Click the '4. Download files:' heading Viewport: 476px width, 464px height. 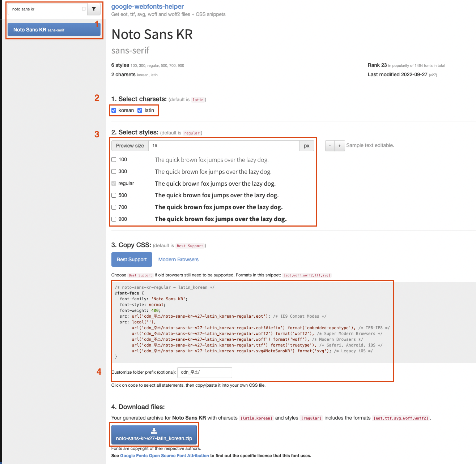pyautogui.click(x=138, y=407)
